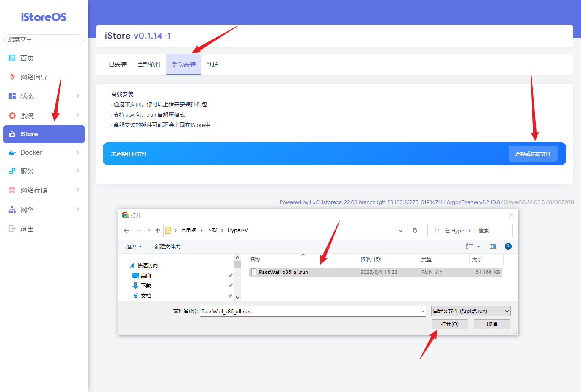Click the 取消 button
581x392 pixels.
pos(492,324)
